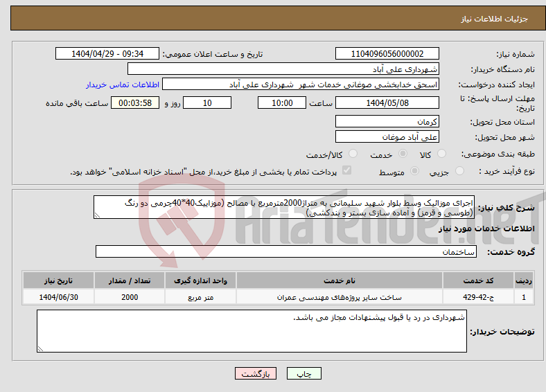Viewport: 546px width, 392px height.
Task: Click service code cell ج-42-429
Action: click(x=479, y=297)
